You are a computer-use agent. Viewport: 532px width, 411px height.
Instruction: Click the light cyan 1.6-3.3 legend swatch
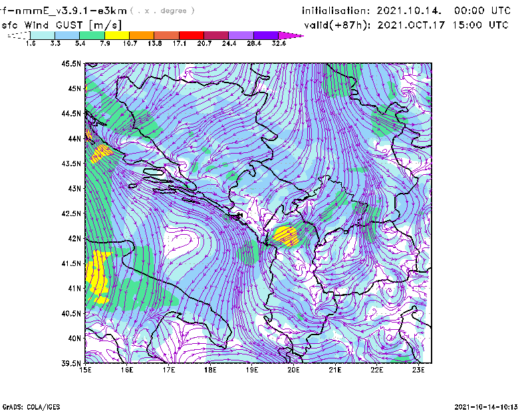tap(43, 35)
